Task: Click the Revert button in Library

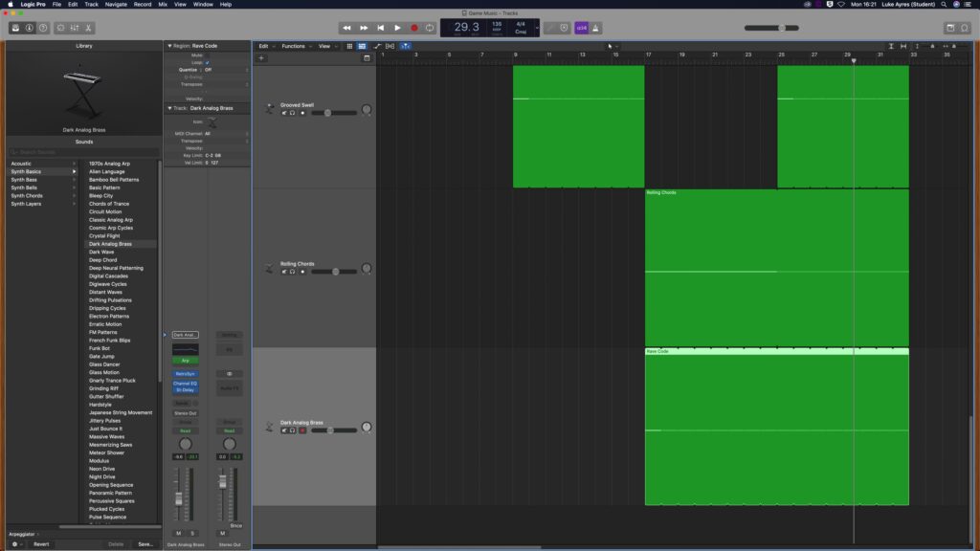Action: (x=41, y=544)
